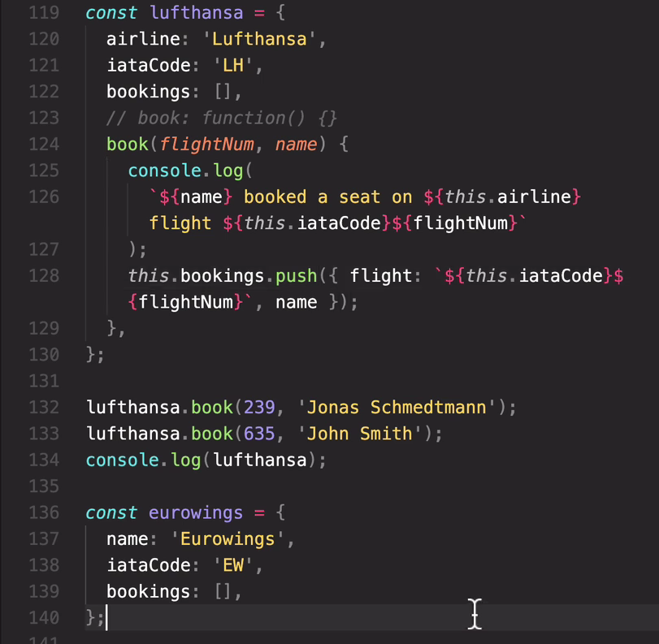Click the name parameter in book method
Image resolution: width=659 pixels, height=644 pixels.
(x=297, y=144)
